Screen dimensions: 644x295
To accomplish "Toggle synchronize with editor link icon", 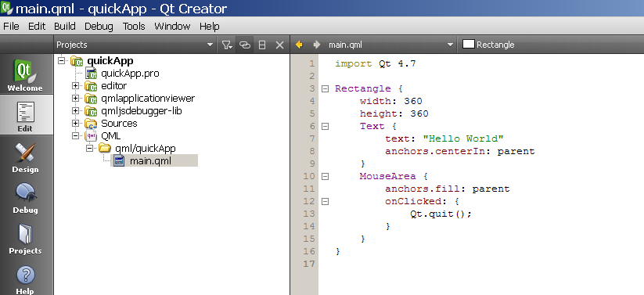I will pos(245,45).
